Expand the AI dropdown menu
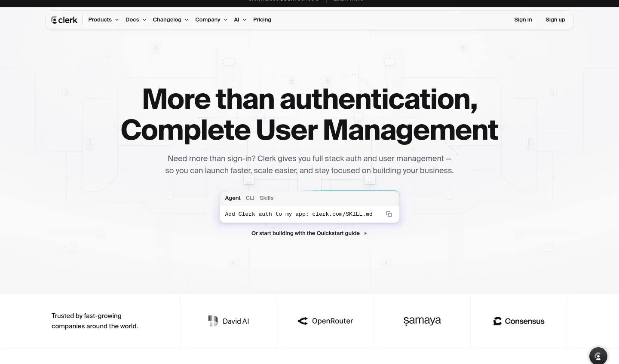 pos(240,20)
